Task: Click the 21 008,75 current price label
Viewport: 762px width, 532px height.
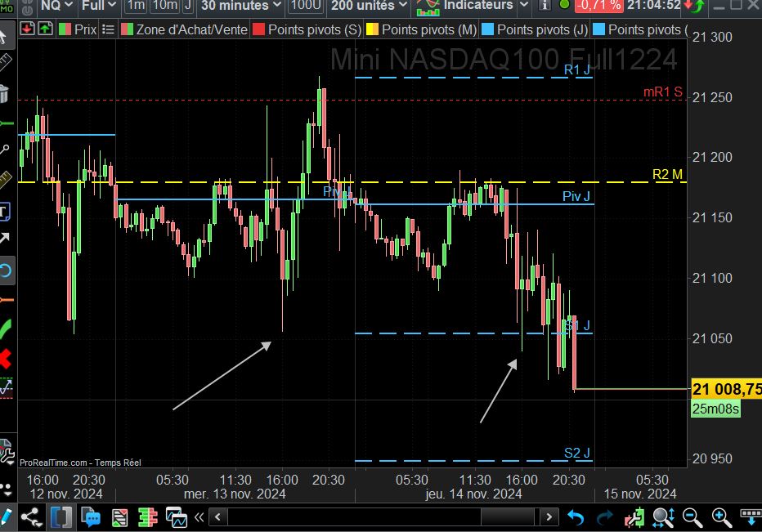Action: point(727,389)
